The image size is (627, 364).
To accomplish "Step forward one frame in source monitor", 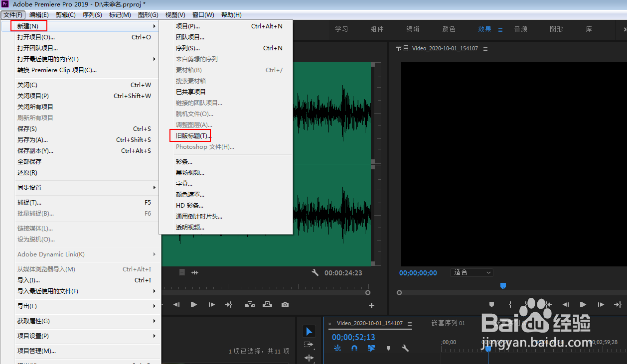I will point(212,305).
